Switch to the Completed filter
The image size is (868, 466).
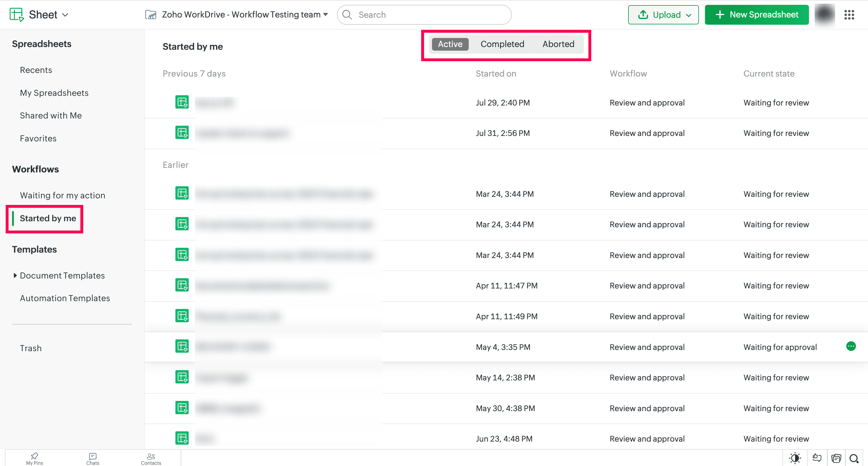click(502, 44)
